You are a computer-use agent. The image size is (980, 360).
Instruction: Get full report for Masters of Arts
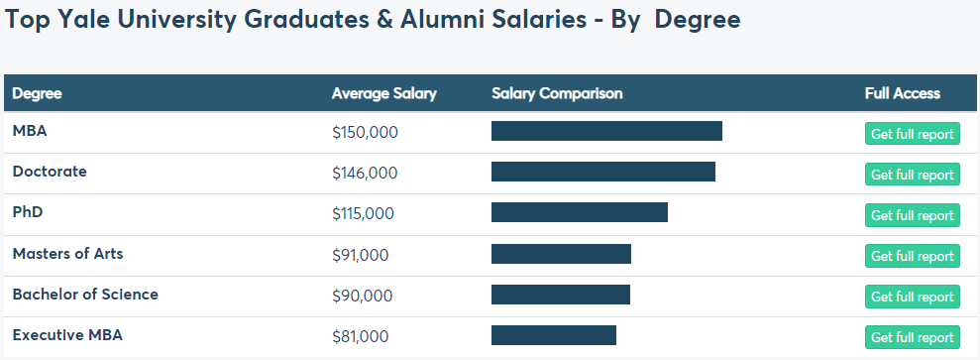[x=912, y=256]
